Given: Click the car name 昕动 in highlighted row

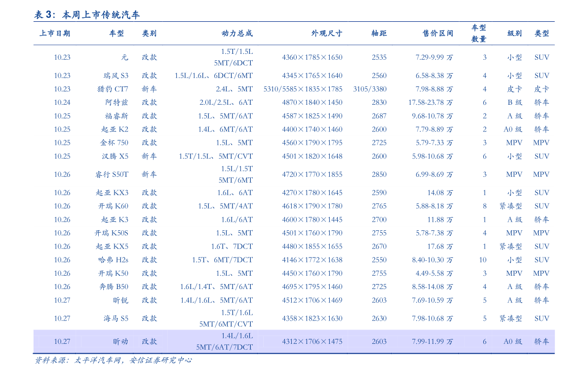Looking at the screenshot, I should coord(121,342).
